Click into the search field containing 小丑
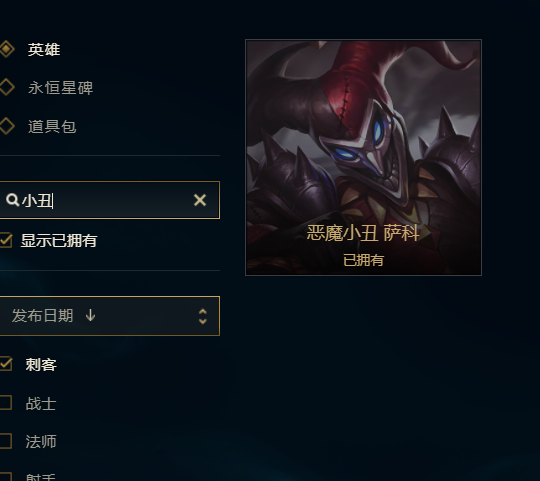 pos(110,200)
